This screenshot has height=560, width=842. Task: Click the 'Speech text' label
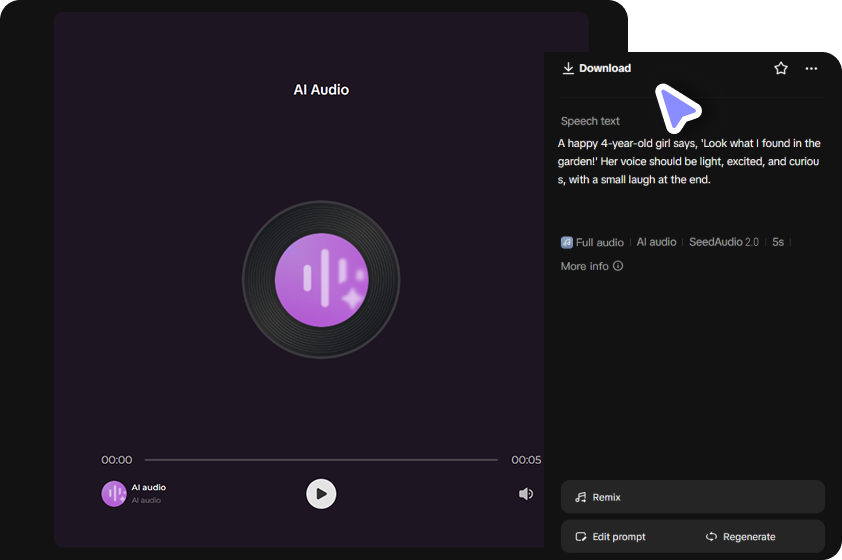pos(590,121)
